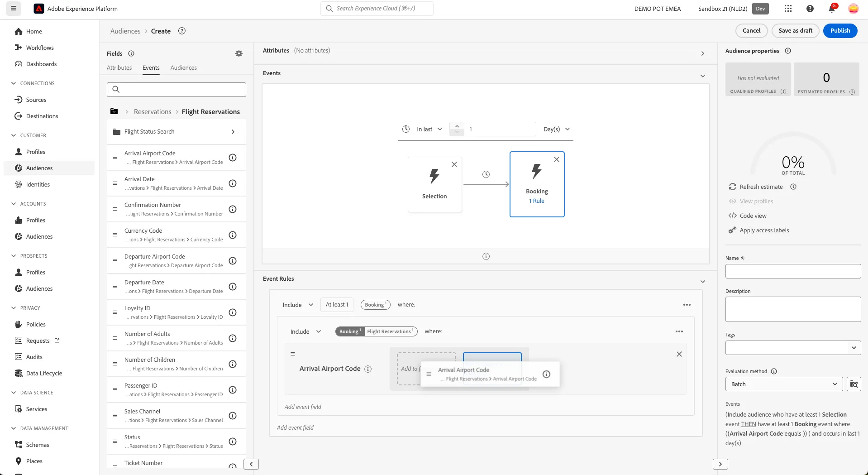Open the app switcher grid icon
Image resolution: width=868 pixels, height=475 pixels.
788,9
